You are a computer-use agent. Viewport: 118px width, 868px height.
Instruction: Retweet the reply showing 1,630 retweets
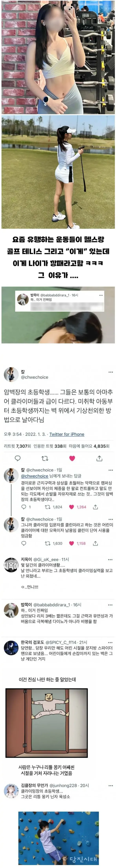tap(53, 543)
